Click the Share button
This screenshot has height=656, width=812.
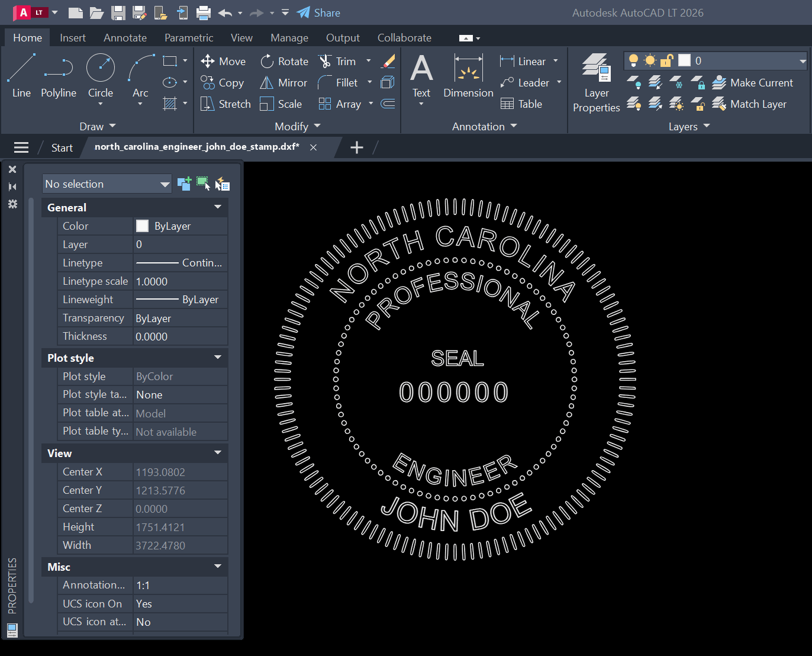point(318,12)
